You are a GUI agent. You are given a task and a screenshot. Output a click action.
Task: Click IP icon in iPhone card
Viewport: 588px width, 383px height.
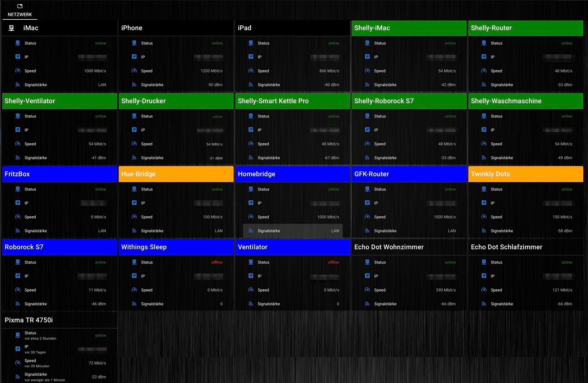point(134,57)
